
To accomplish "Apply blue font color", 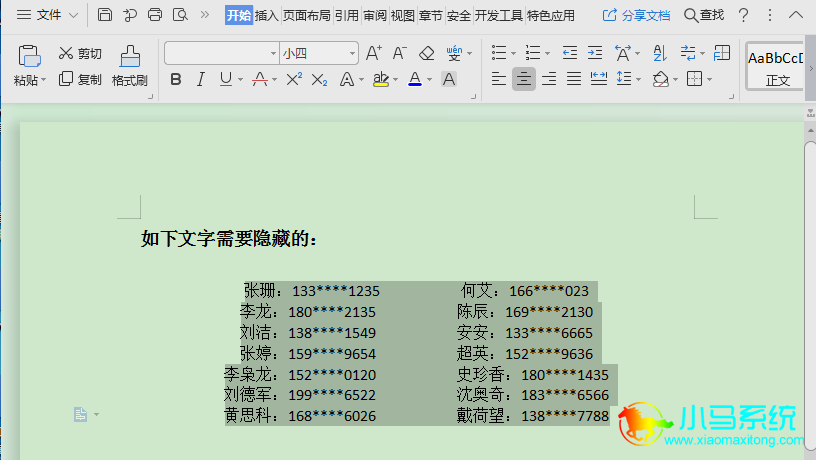I will tap(415, 79).
